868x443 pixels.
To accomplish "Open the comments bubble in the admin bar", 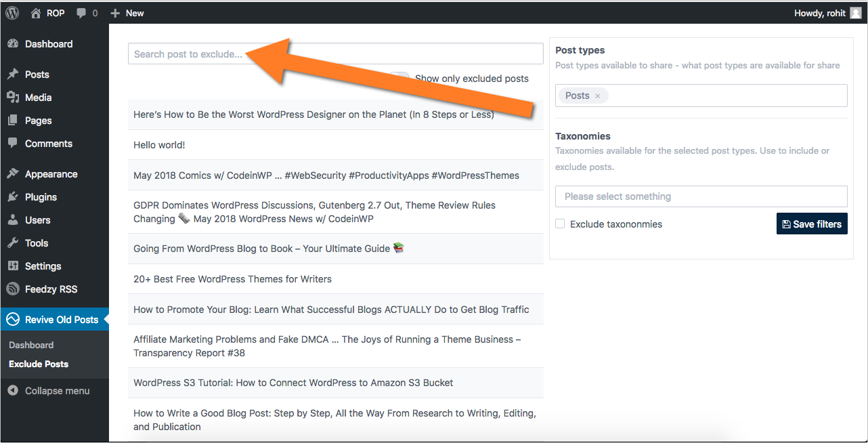I will pyautogui.click(x=82, y=13).
